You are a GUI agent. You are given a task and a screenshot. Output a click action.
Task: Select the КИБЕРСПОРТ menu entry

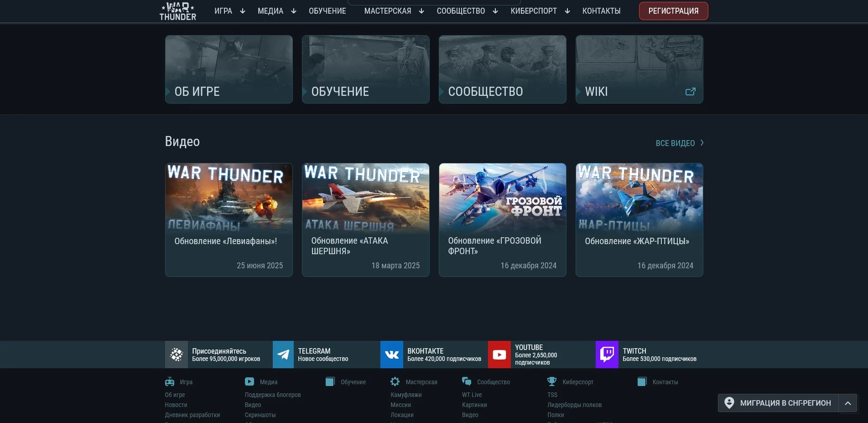pyautogui.click(x=533, y=10)
